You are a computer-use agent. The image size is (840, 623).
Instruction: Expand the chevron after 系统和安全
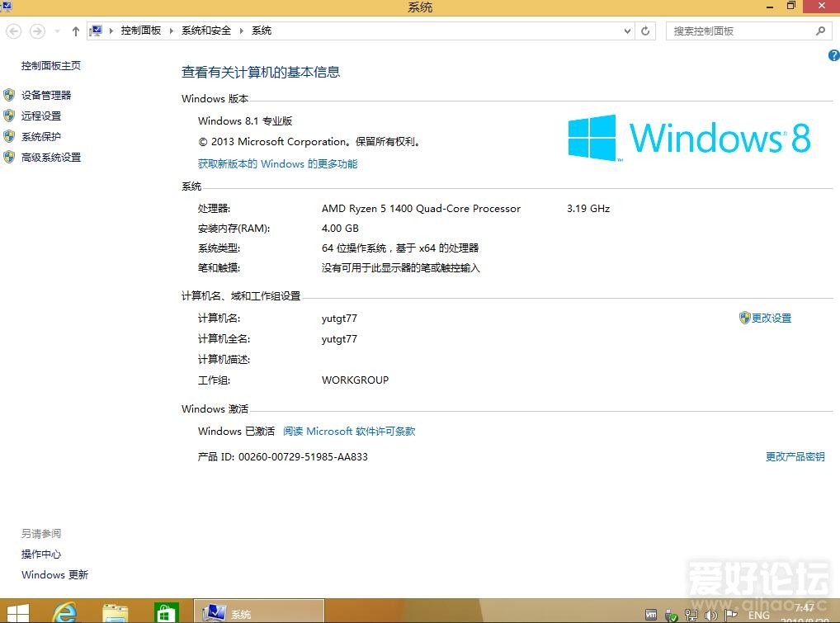(x=242, y=31)
